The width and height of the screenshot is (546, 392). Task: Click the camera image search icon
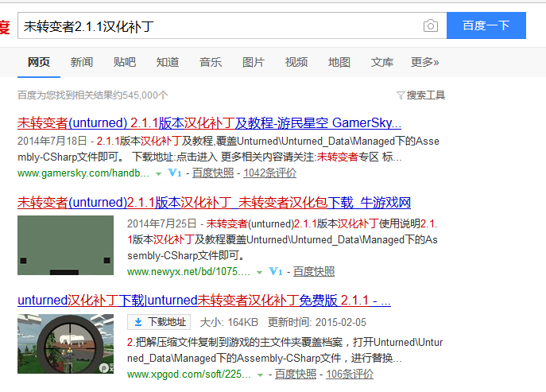tap(431, 25)
